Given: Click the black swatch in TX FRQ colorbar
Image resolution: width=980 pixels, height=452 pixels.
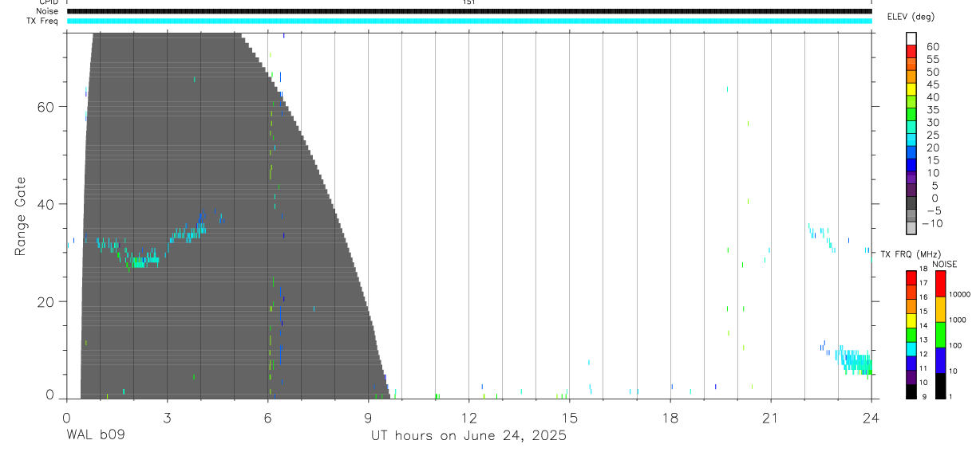Looking at the screenshot, I should [911, 391].
